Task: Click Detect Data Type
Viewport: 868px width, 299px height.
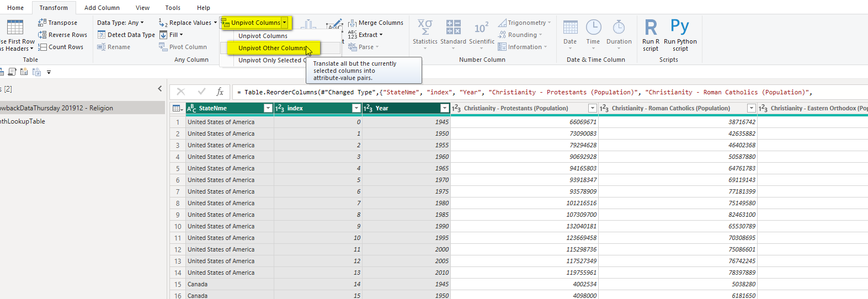Action: (x=126, y=35)
